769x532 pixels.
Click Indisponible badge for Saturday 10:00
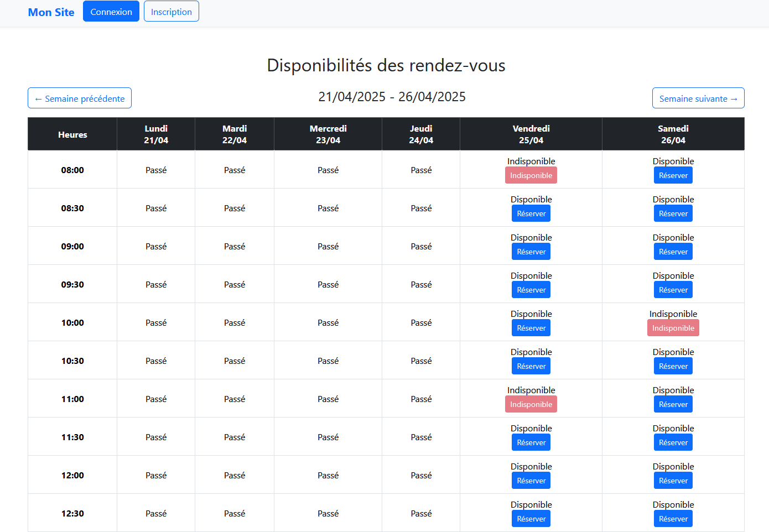(x=673, y=328)
